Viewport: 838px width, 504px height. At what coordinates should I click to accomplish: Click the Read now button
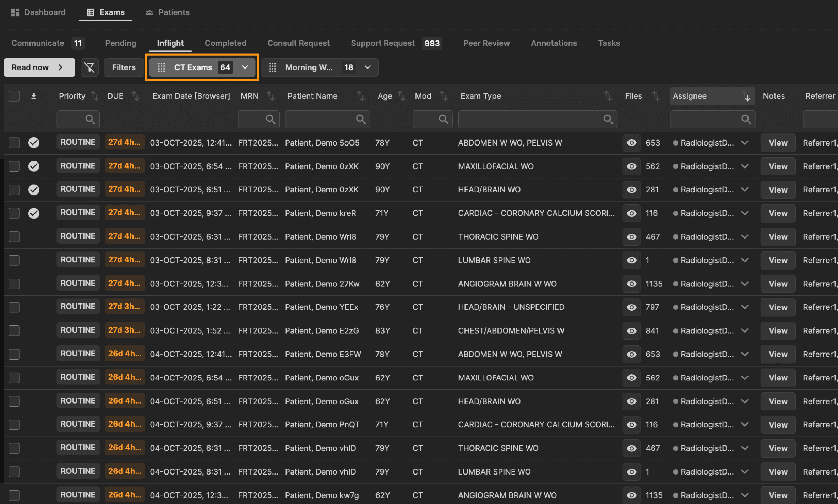[39, 67]
